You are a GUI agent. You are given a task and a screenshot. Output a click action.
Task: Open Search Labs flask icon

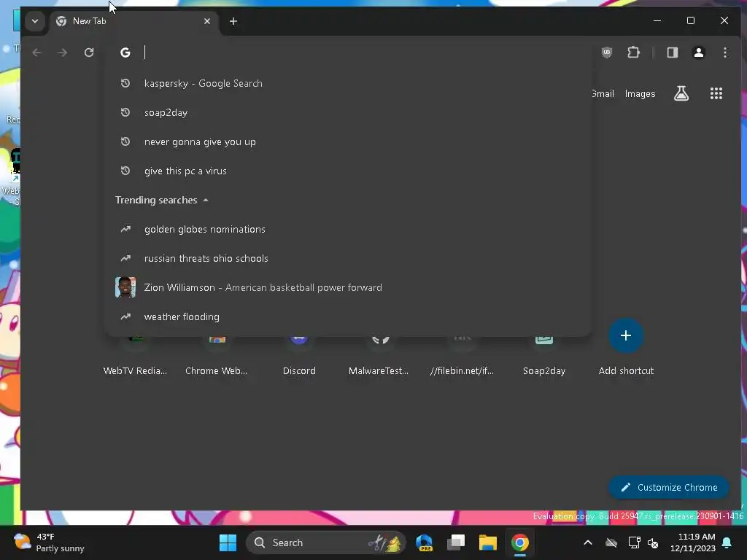(681, 93)
